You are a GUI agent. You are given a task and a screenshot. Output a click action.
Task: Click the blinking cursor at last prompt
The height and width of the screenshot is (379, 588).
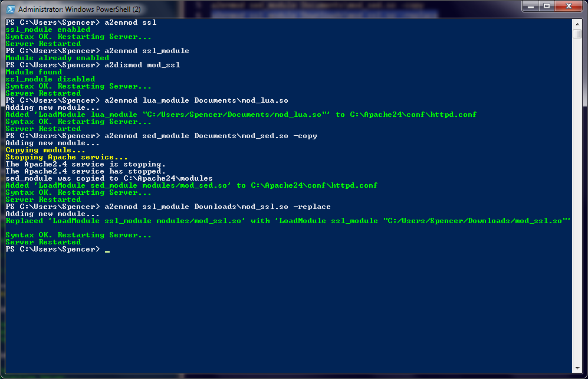[x=107, y=250]
